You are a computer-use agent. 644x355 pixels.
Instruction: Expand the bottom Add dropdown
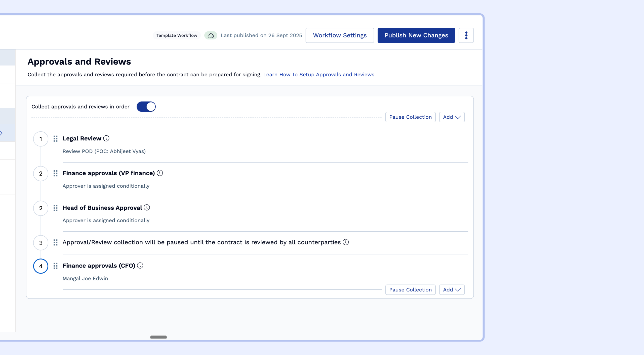point(452,290)
